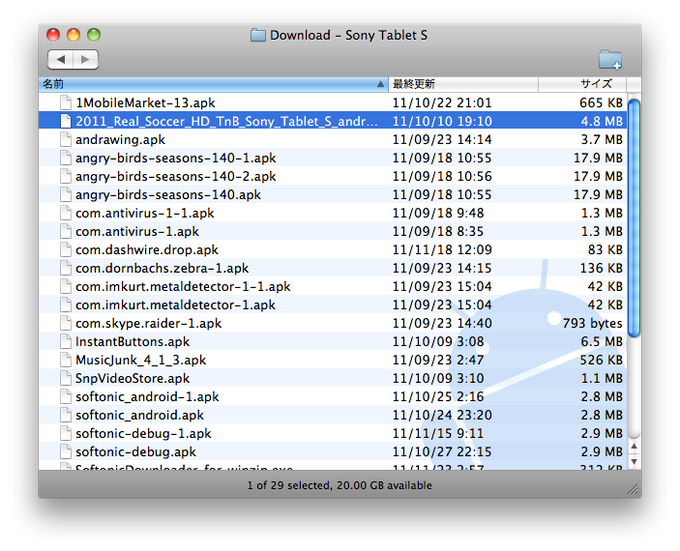Viewport: 680px width, 551px height.
Task: Click the size value 793 bytes
Action: 592,323
